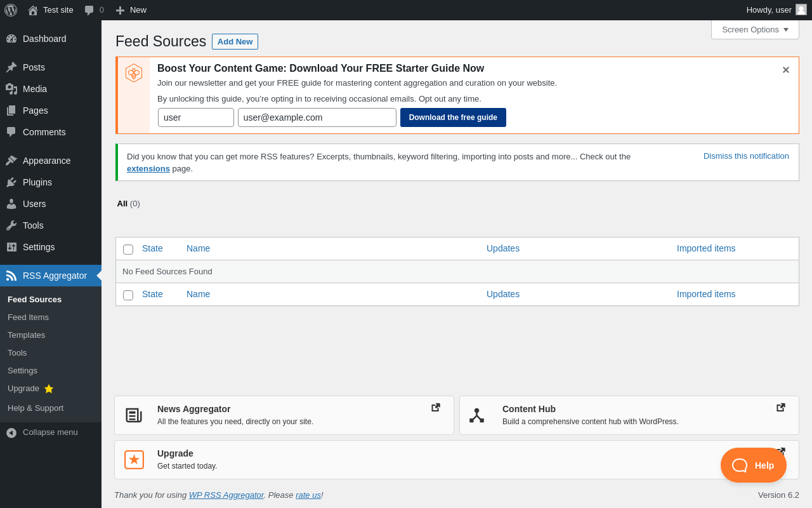The height and width of the screenshot is (508, 812).
Task: Open Templates submenu item
Action: [26, 335]
